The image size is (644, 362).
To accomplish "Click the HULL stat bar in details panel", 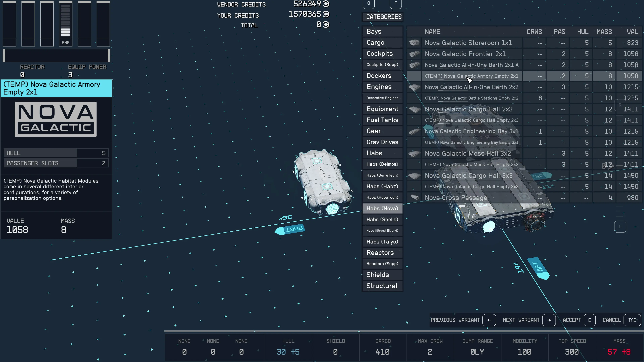I will [56, 153].
